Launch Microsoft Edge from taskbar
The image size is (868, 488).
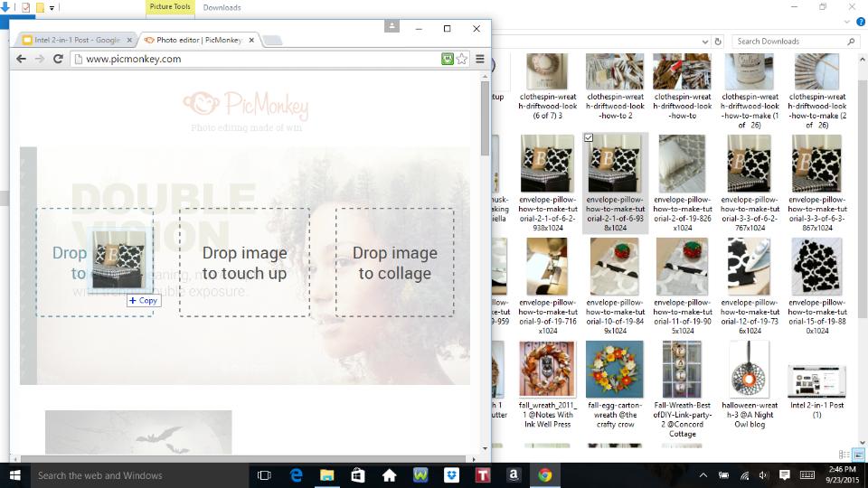click(x=297, y=475)
